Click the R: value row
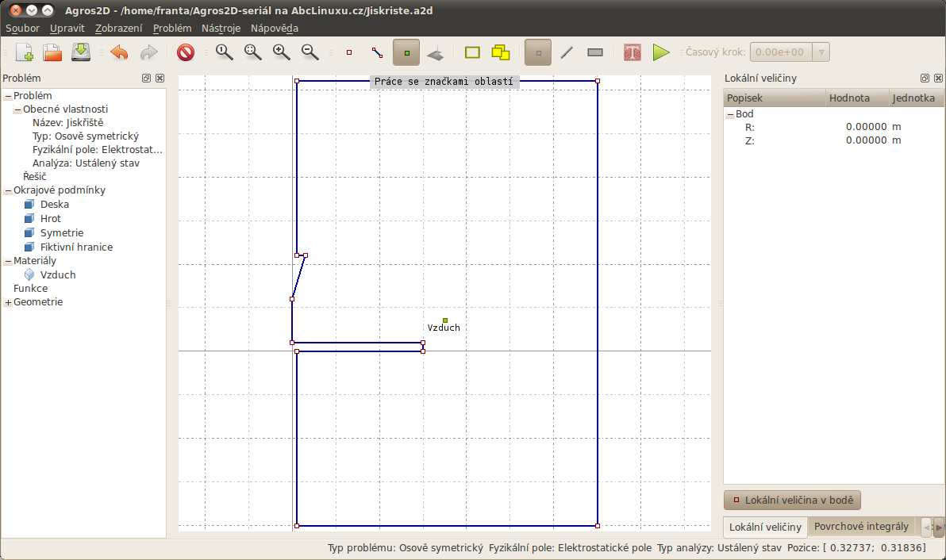This screenshot has height=560, width=946. coord(833,127)
